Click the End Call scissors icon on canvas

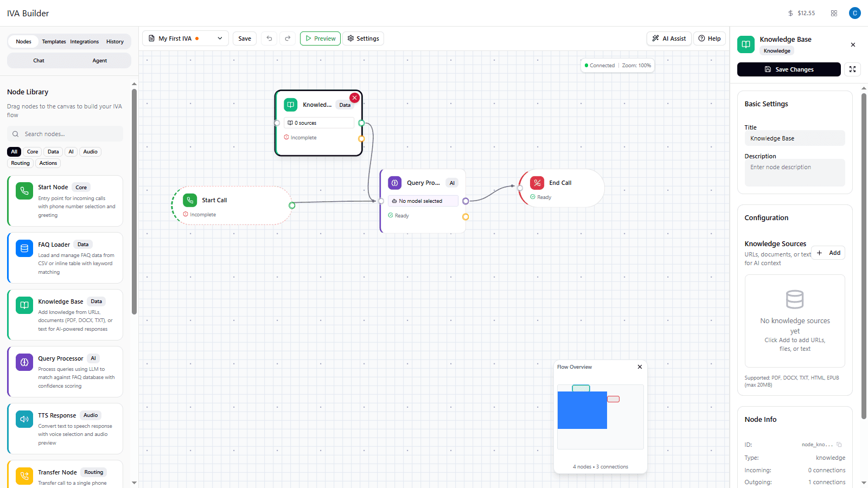pos(537,183)
